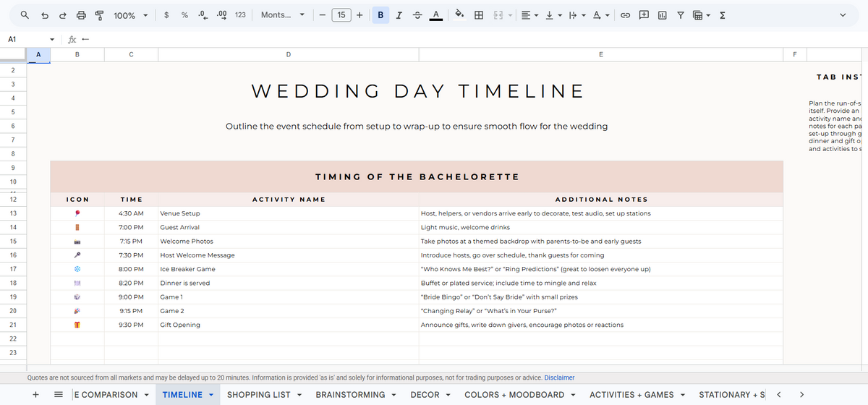Add a new sheet with the plus button
The height and width of the screenshot is (405, 868).
[x=35, y=395]
